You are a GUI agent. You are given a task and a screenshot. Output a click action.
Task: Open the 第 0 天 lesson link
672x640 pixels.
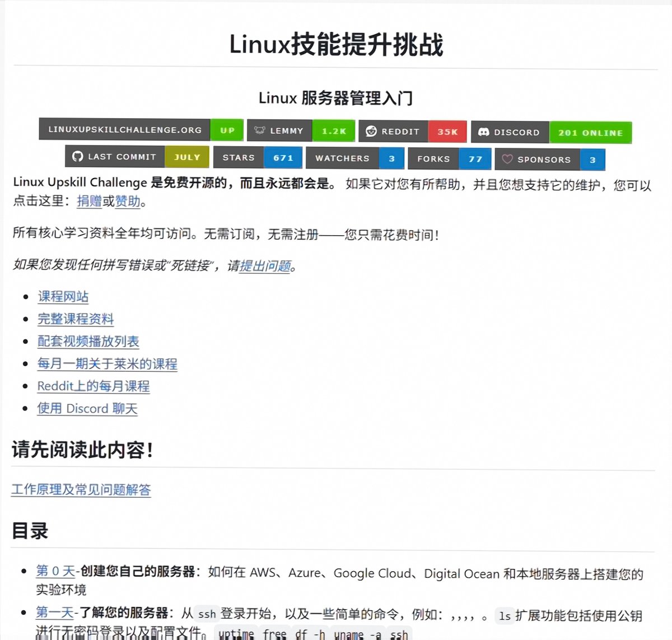tap(55, 571)
